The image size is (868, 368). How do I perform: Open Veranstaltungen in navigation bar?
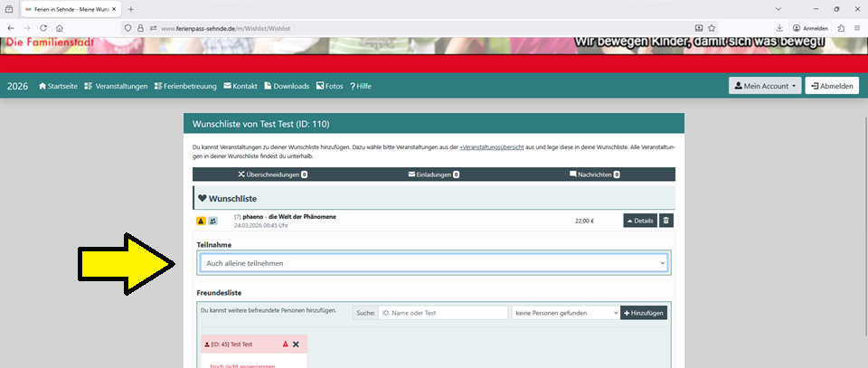pyautogui.click(x=116, y=86)
